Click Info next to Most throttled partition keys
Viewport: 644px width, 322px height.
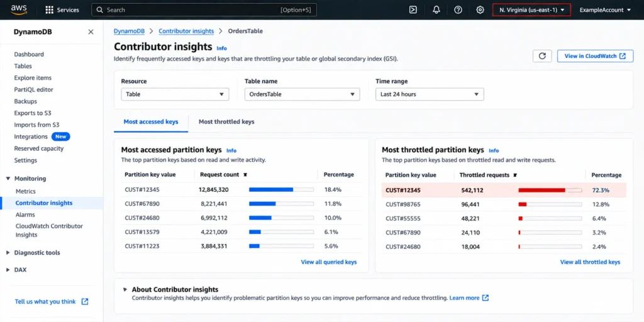[x=494, y=151]
